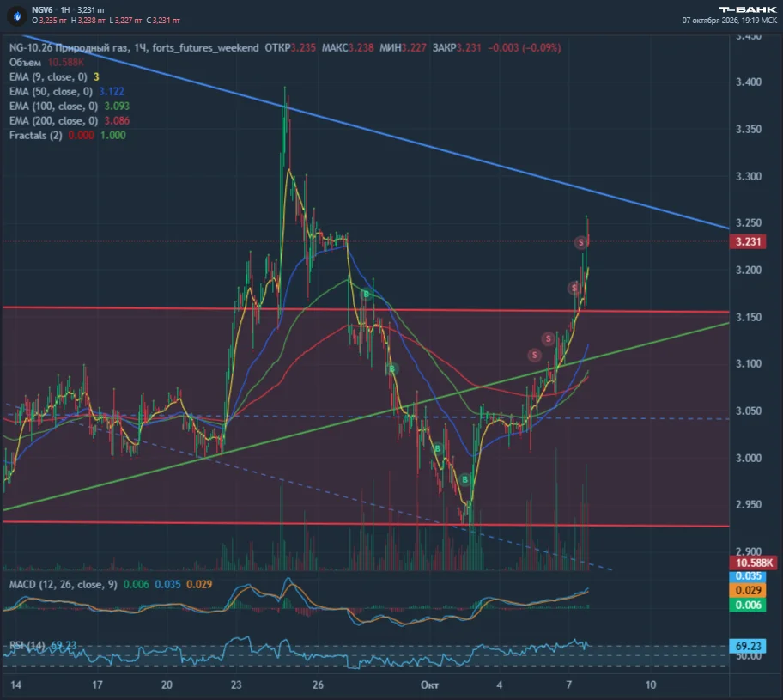
Task: Click the 3.000 price level on the price axis
Action: 749,458
